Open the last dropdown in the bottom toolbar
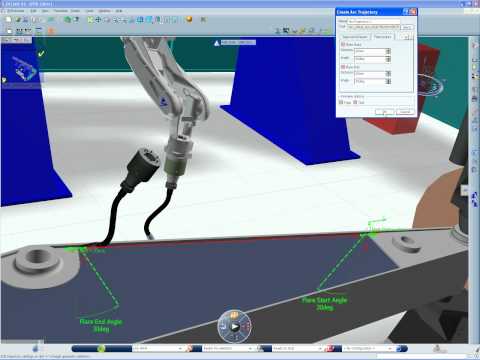The image size is (480, 360). [x=368, y=348]
